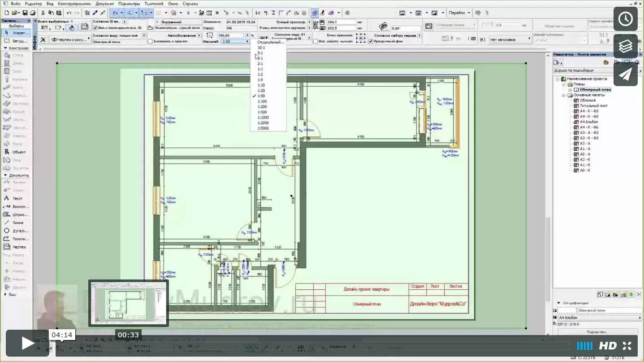
Task: Select the Объект tool
Action: pos(16,152)
